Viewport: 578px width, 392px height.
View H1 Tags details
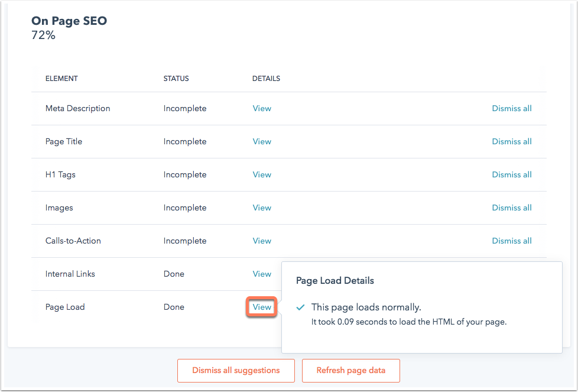tap(262, 175)
